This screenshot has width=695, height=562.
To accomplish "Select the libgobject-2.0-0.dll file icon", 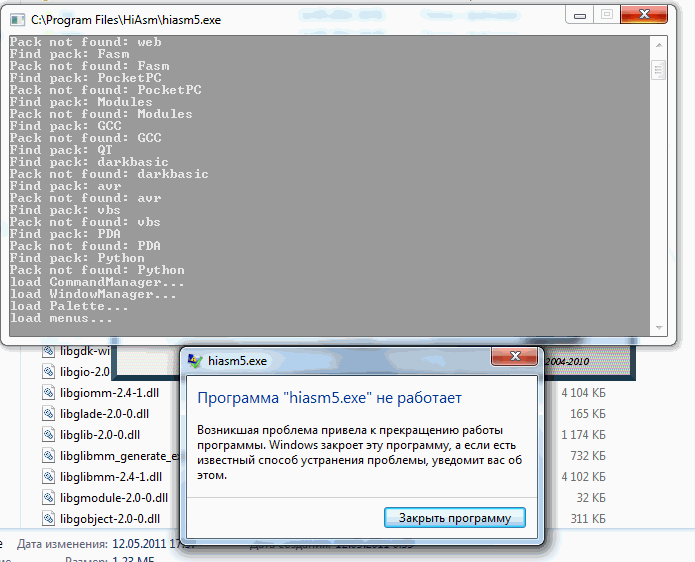I will (50, 519).
